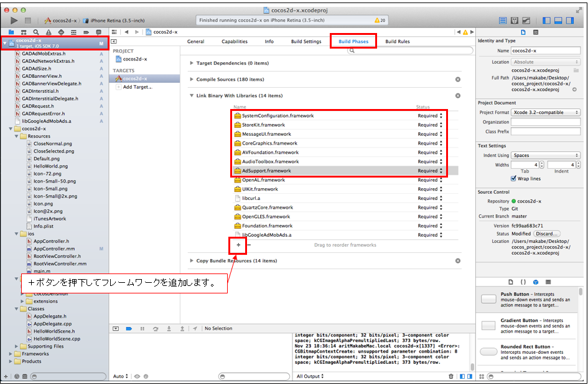Open HelloWorldScene.cpp in navigator
The width and height of the screenshot is (588, 385).
click(x=57, y=339)
